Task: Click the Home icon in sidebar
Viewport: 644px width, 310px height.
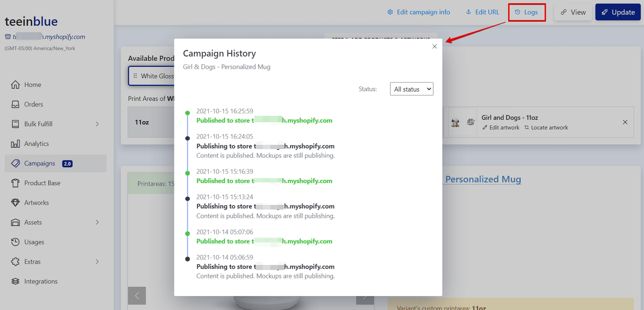Action: [15, 85]
